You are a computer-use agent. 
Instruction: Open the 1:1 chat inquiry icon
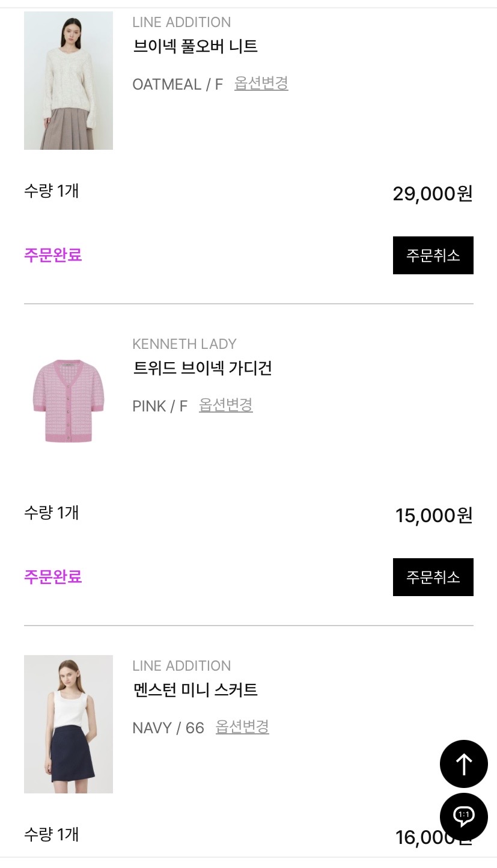463,816
